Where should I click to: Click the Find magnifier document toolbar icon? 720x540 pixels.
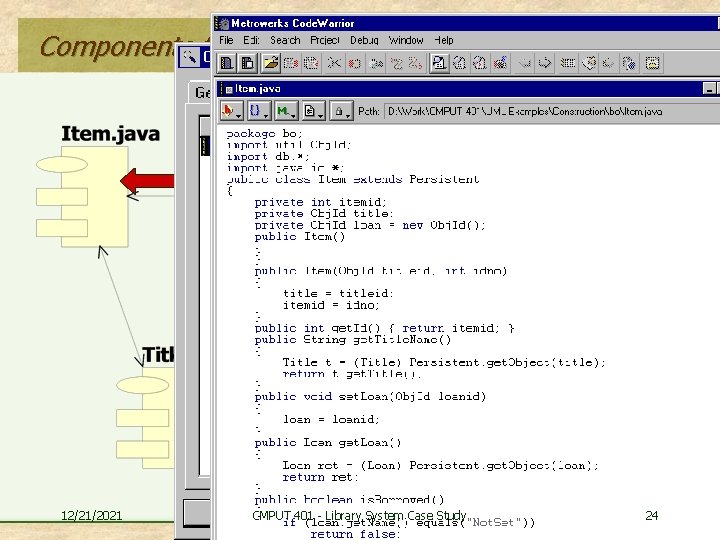coord(439,63)
